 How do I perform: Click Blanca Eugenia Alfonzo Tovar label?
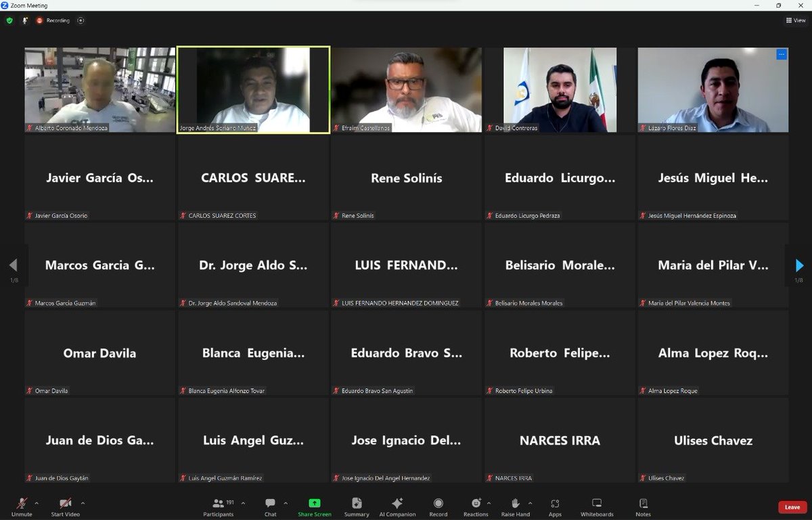(226, 391)
